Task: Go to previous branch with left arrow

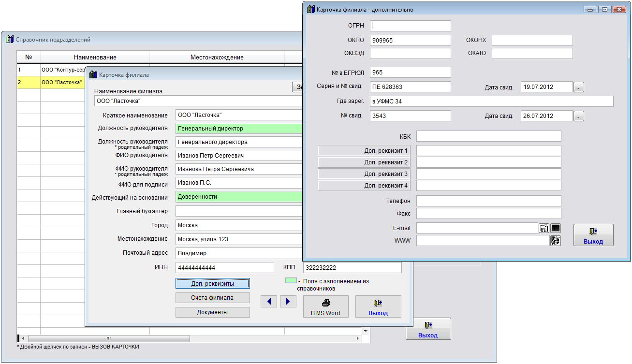Action: point(269,302)
